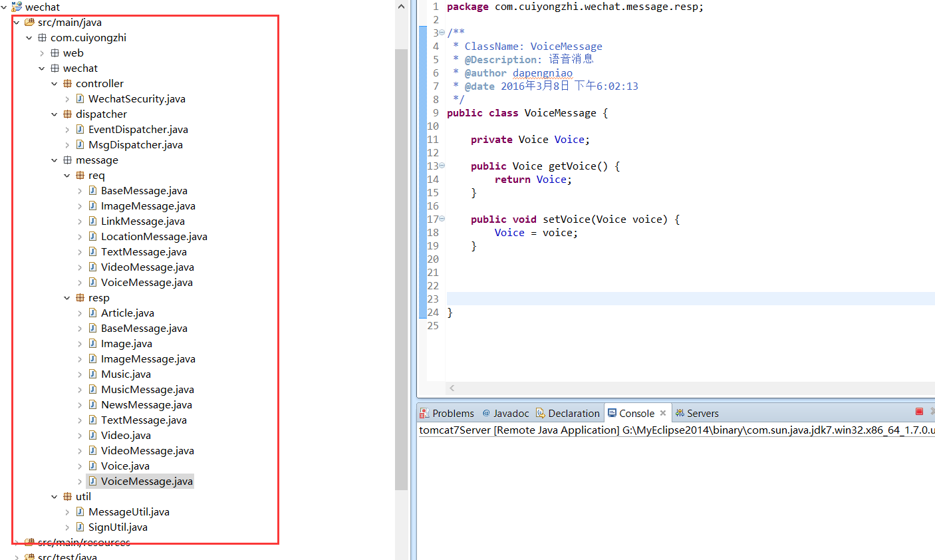Click the Problems view icon
935x560 pixels.
click(x=424, y=413)
